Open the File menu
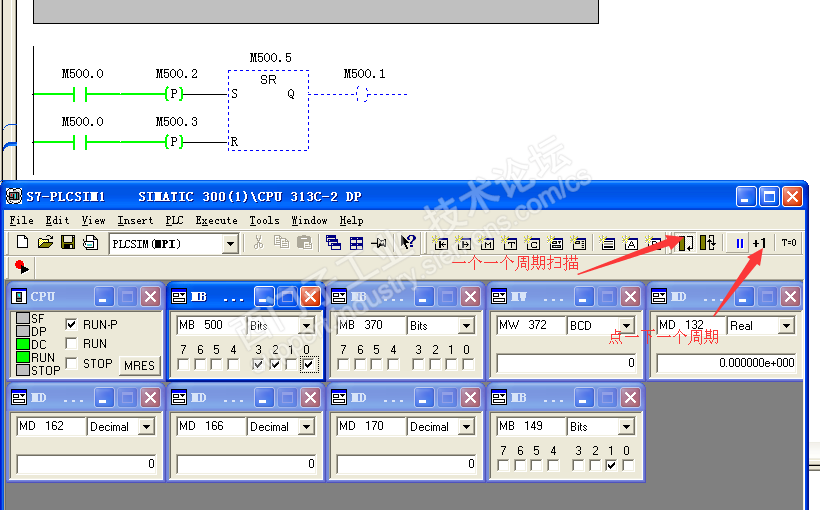Image resolution: width=820 pixels, height=510 pixels. pyautogui.click(x=21, y=220)
